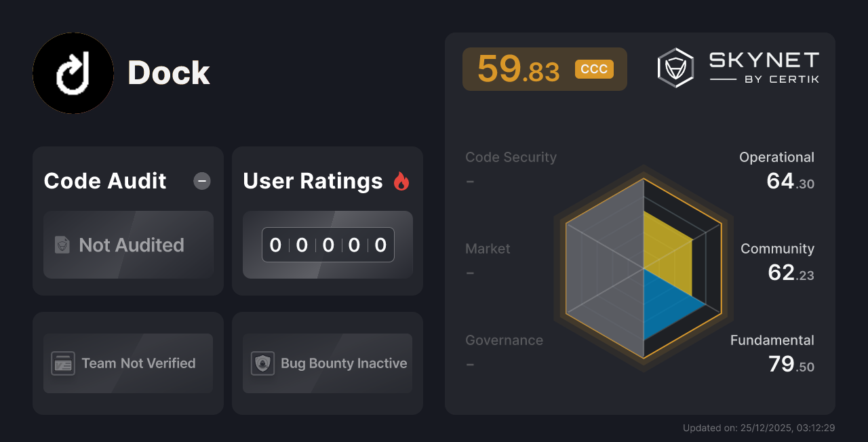Click the shield icon beside Not Audited

61,245
